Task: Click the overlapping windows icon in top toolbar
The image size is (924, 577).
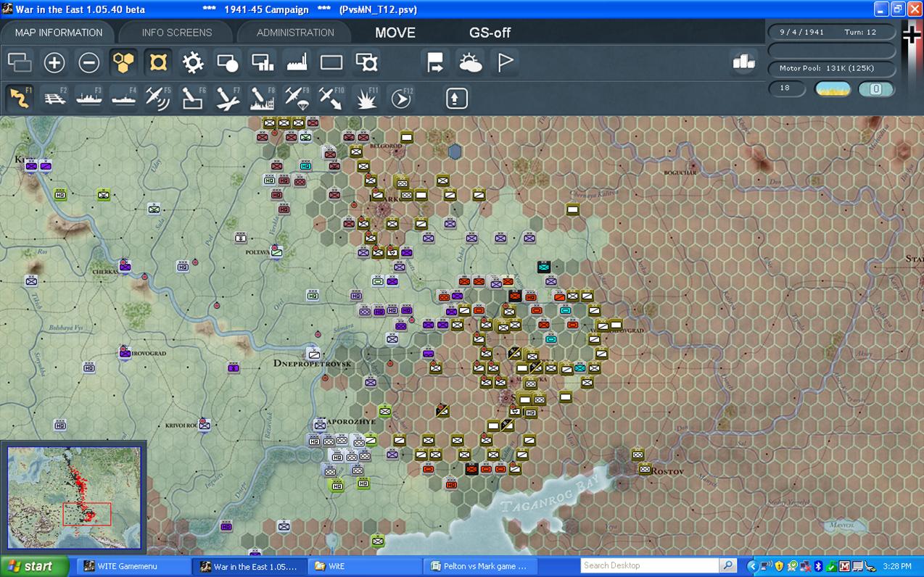Action: click(20, 63)
